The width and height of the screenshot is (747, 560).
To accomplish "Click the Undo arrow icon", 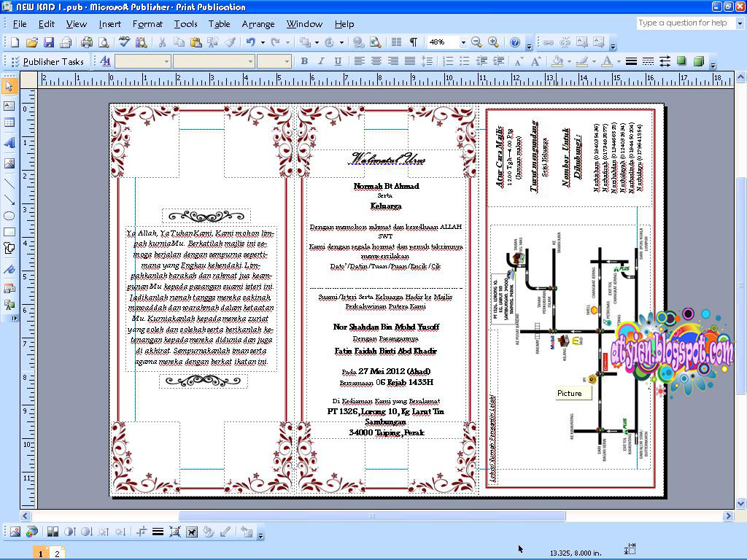I will click(251, 42).
